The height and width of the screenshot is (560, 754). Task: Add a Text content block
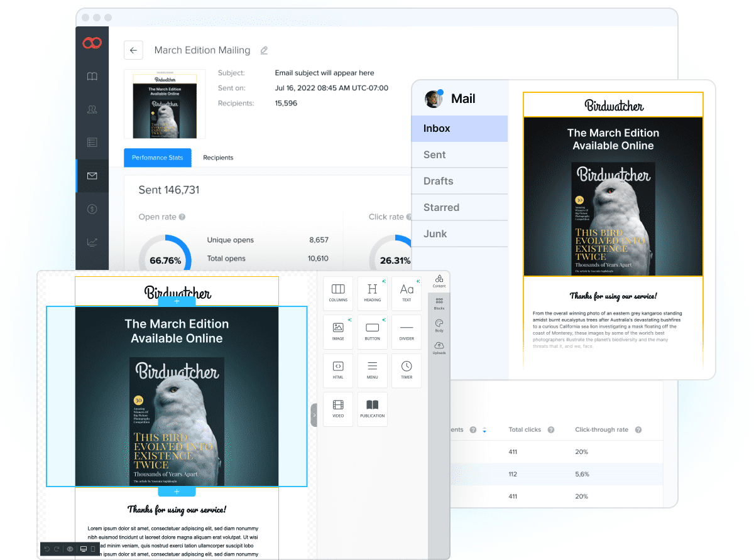tap(407, 293)
